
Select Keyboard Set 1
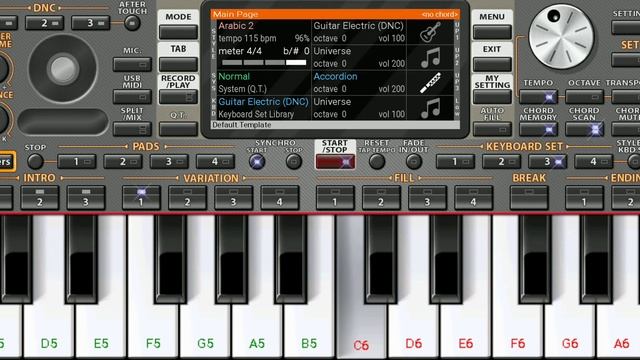coord(455,162)
